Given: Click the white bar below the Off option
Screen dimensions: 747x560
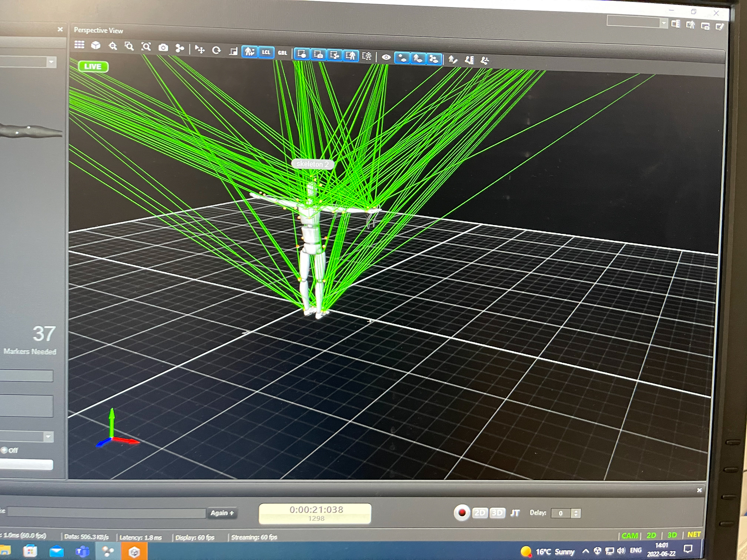Looking at the screenshot, I should [x=26, y=465].
